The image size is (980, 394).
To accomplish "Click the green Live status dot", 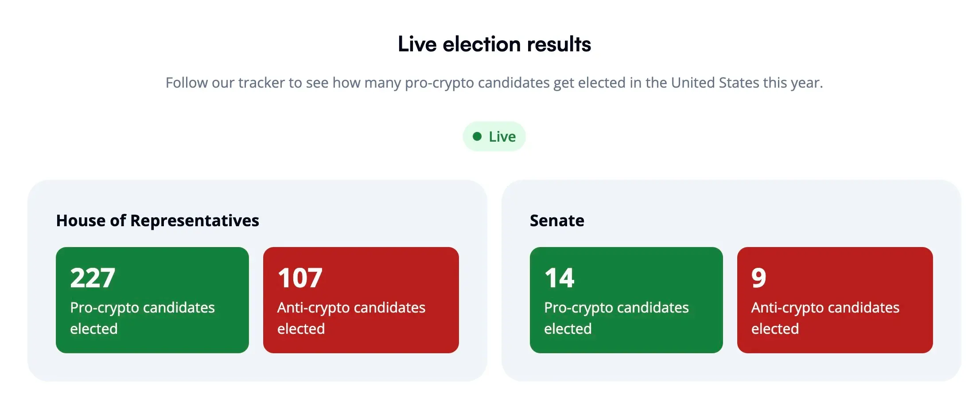I will [477, 136].
